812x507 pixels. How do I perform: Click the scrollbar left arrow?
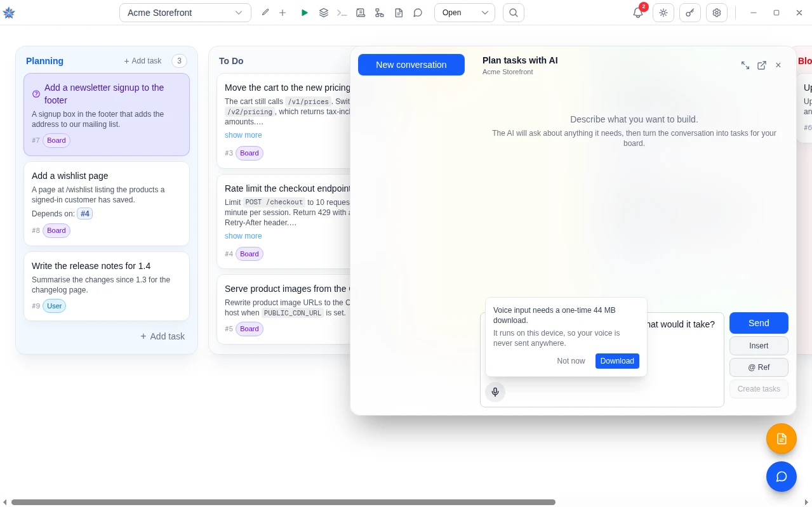(x=4, y=502)
